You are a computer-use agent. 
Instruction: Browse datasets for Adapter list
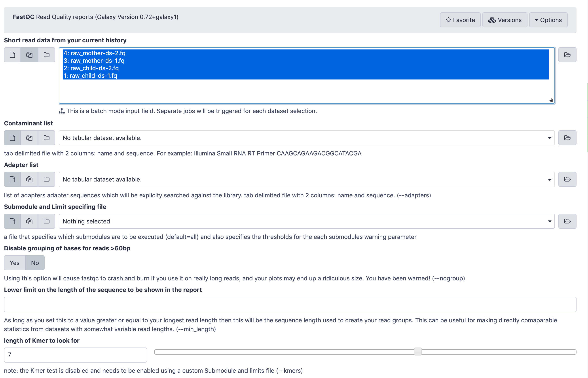tap(567, 179)
